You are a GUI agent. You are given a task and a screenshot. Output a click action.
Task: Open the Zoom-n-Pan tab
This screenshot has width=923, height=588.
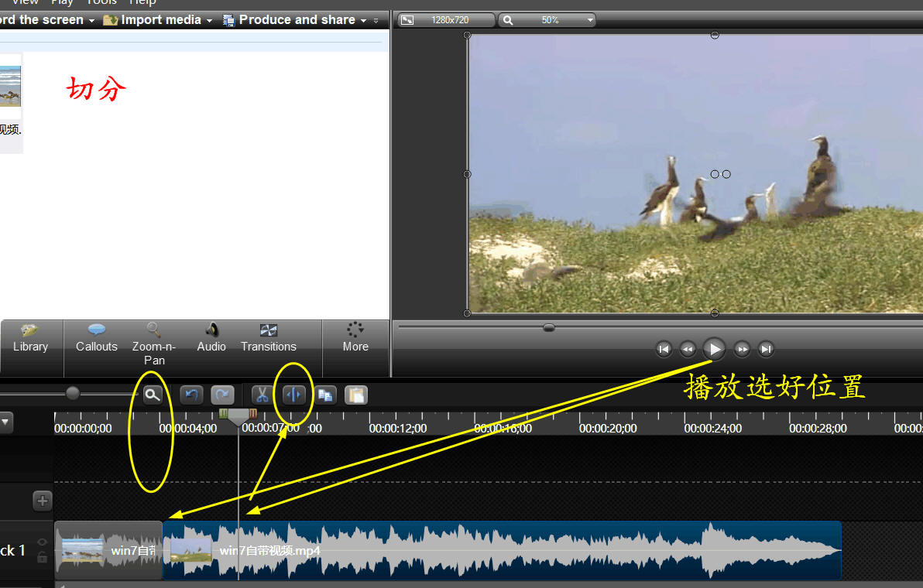pyautogui.click(x=154, y=344)
